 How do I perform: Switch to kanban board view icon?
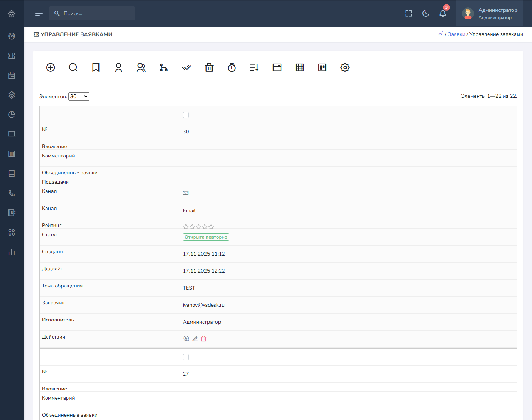[x=322, y=67]
